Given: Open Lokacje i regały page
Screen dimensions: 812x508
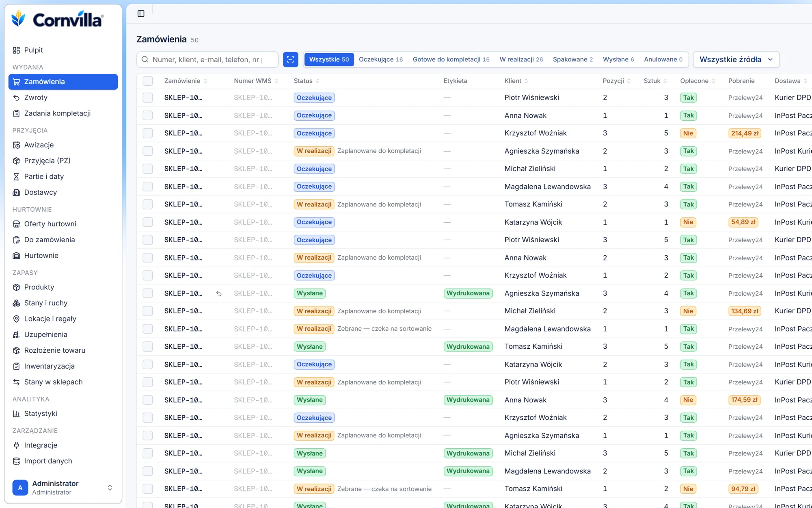Looking at the screenshot, I should [x=63, y=319].
